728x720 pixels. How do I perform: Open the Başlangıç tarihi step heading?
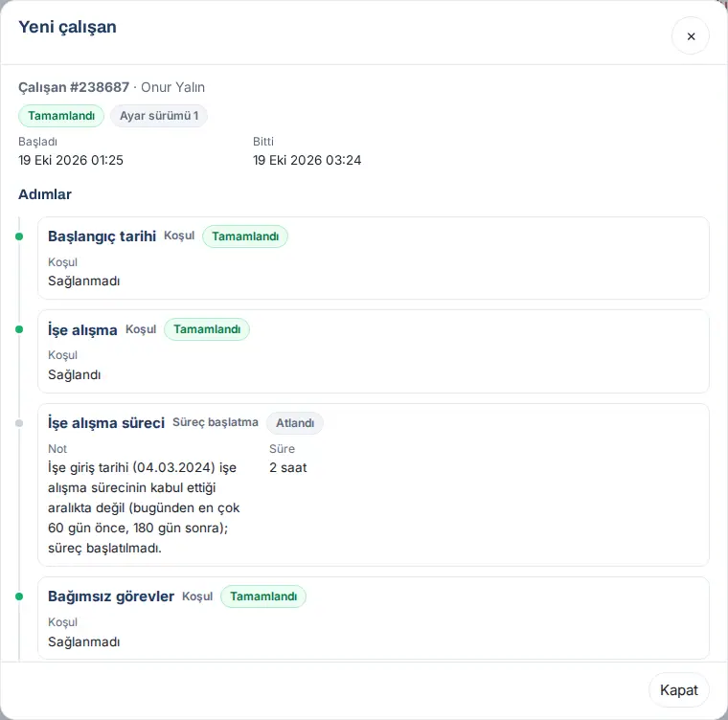click(x=102, y=236)
